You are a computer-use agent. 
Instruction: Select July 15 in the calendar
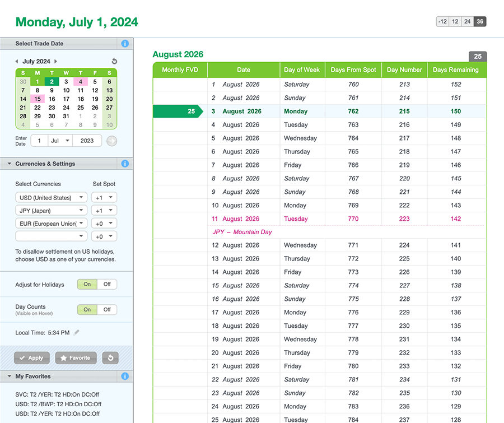(38, 99)
